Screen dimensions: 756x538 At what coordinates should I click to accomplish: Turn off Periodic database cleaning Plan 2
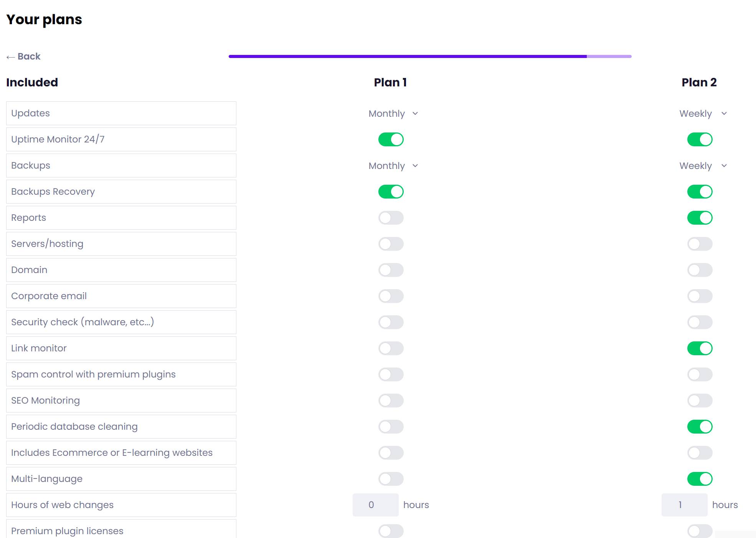coord(700,427)
